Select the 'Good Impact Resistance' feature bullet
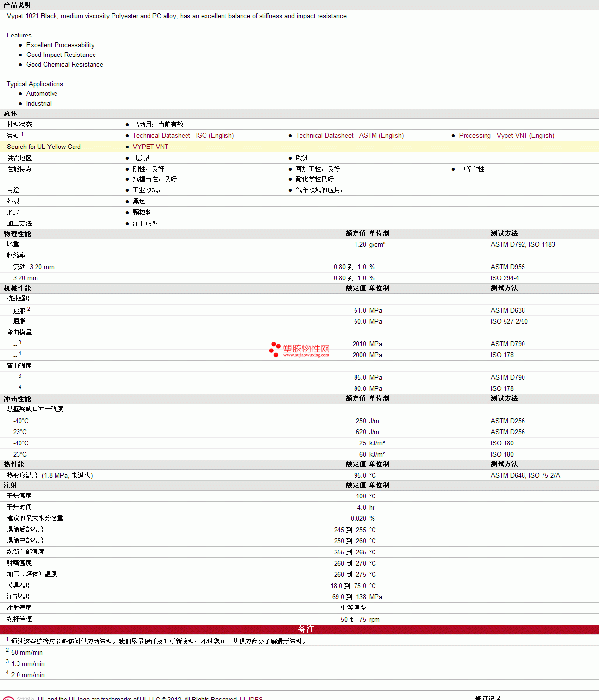 tap(61, 55)
